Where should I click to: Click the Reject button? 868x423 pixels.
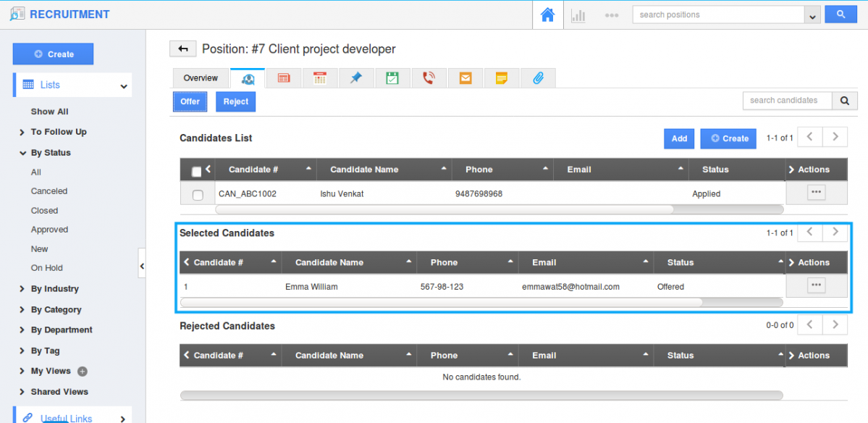click(235, 102)
